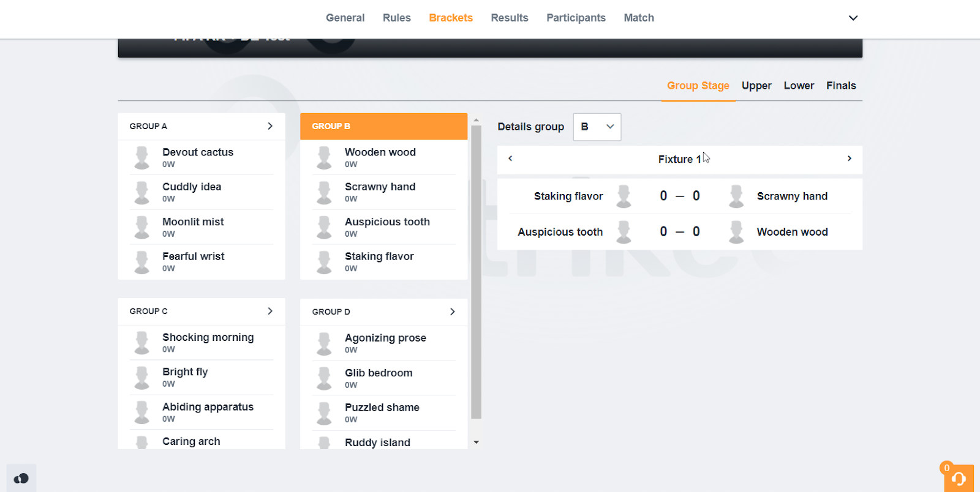Open the Participants menu item

pos(576,18)
